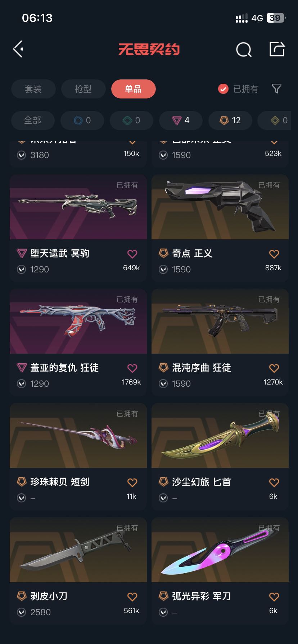Filter by blue circle tier showing 0
The image size is (298, 644).
coord(82,120)
